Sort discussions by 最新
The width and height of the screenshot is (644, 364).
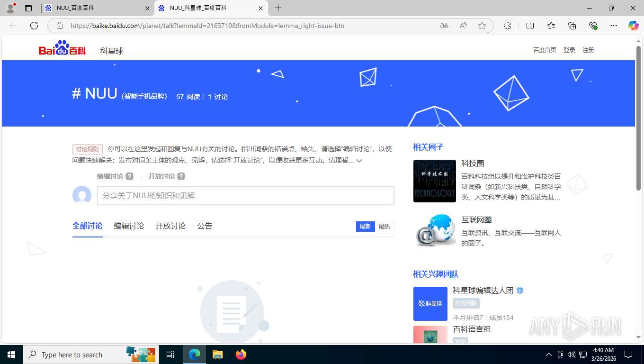365,227
